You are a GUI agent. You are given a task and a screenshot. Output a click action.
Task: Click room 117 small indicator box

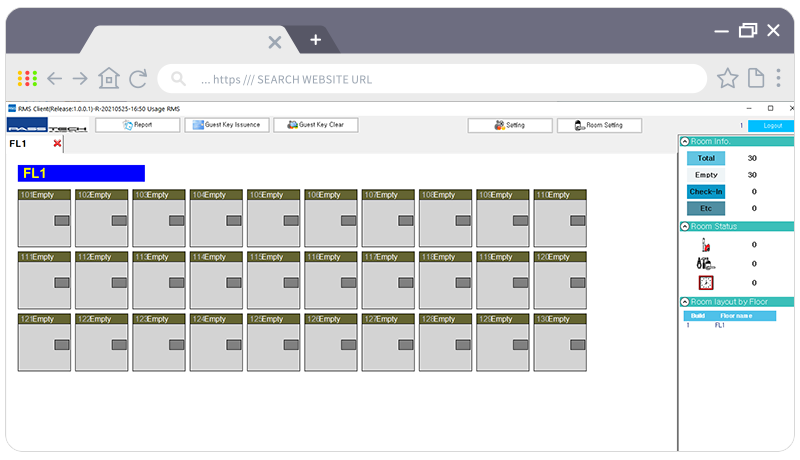pyautogui.click(x=406, y=283)
